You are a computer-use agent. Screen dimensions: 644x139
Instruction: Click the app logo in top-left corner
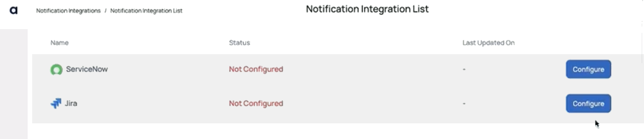tap(13, 10)
